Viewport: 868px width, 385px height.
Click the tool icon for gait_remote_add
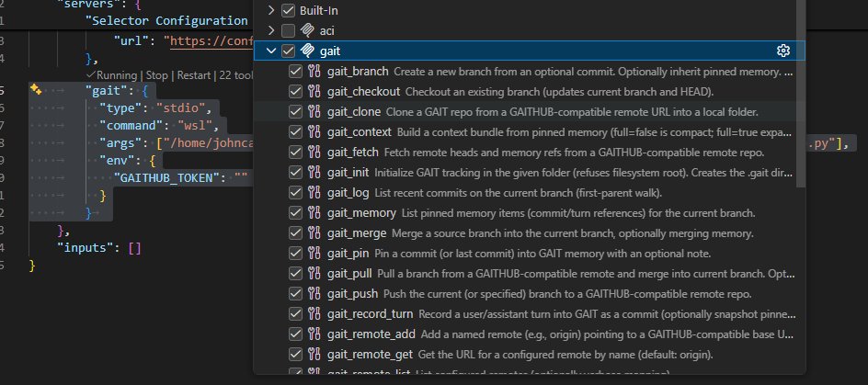click(314, 334)
